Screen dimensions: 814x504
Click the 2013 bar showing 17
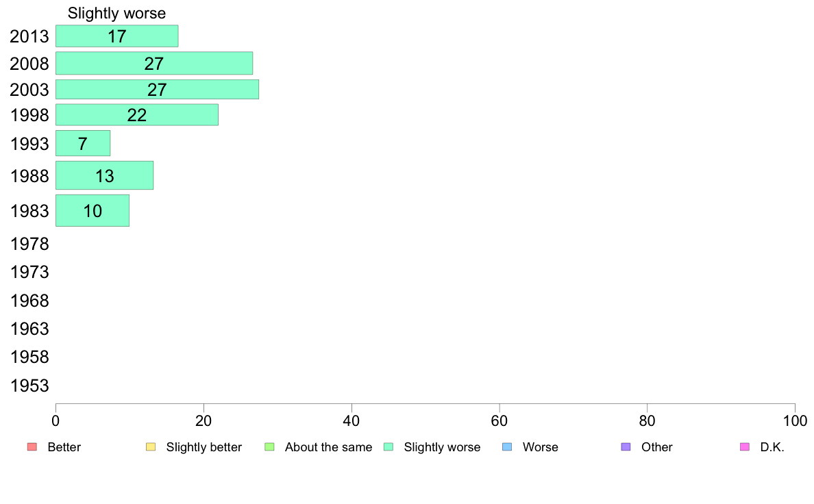116,36
